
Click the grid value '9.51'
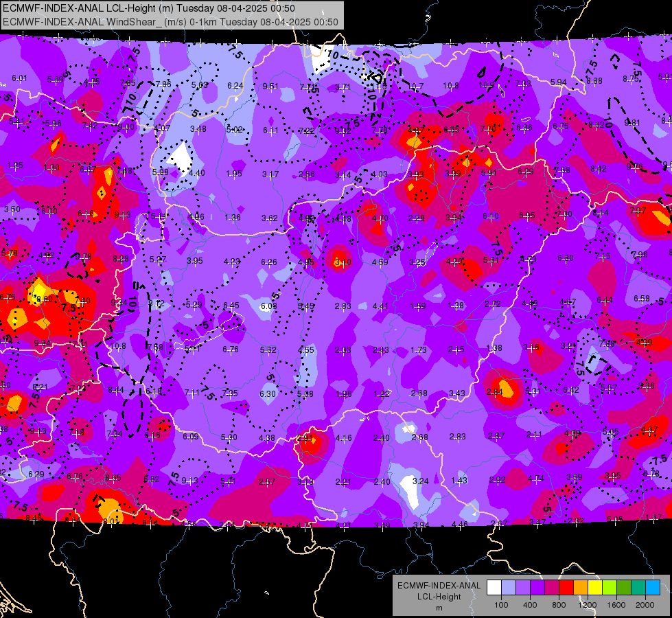coord(270,87)
